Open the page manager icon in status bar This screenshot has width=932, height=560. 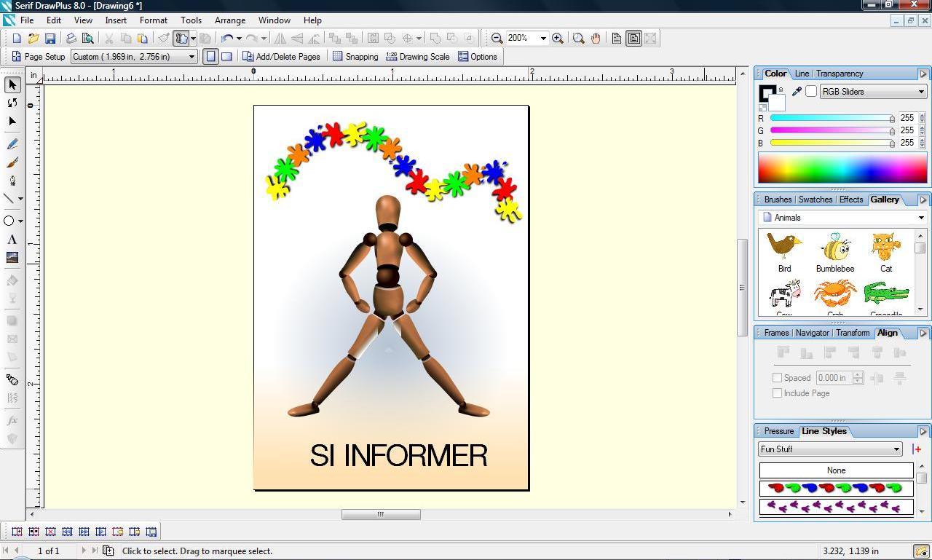(x=108, y=551)
